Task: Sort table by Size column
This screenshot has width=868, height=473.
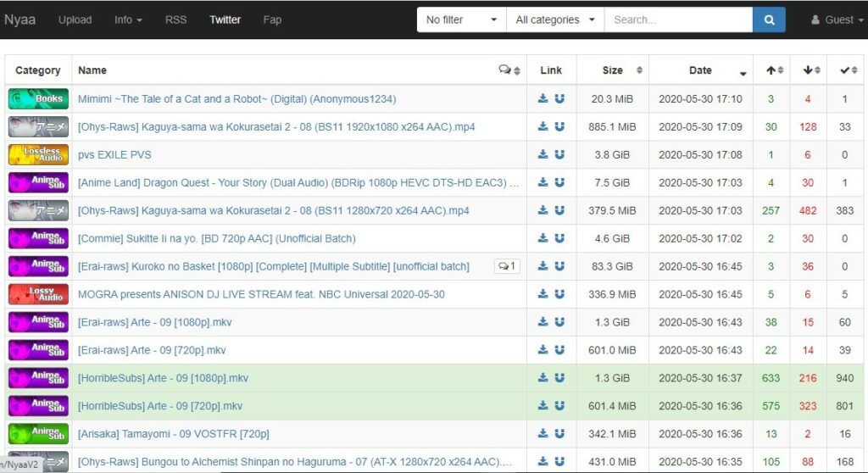Action: pyautogui.click(x=613, y=70)
